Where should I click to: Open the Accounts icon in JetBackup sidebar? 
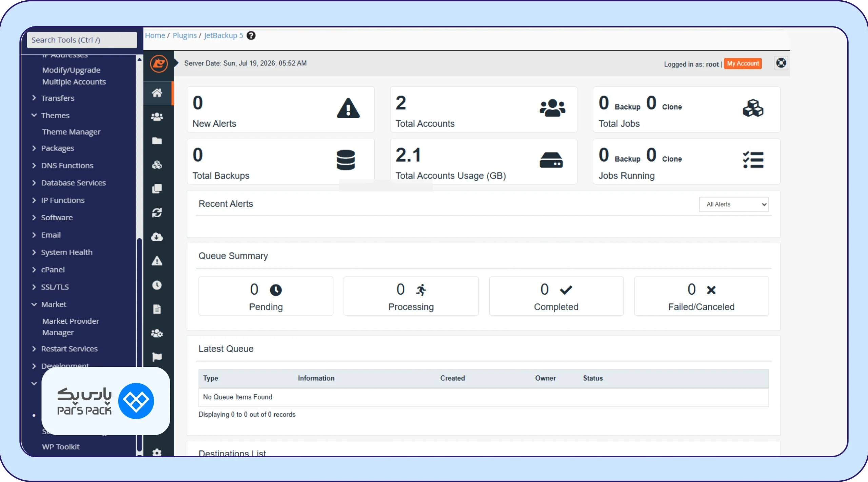coord(157,117)
